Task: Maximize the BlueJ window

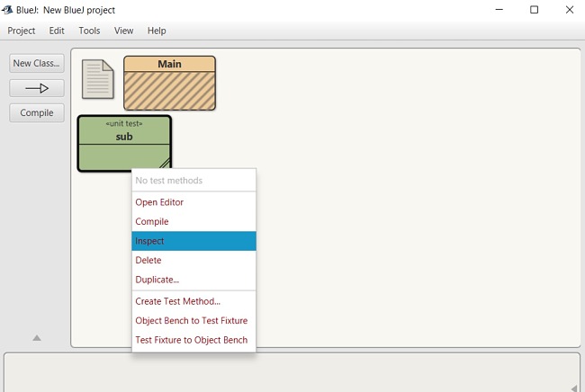Action: click(535, 10)
